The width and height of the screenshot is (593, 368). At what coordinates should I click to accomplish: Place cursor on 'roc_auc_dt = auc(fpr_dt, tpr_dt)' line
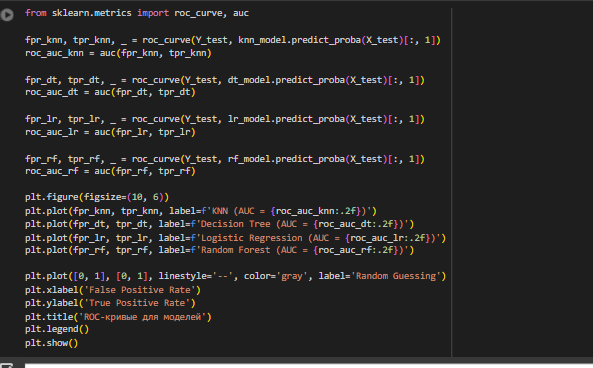tap(110, 92)
